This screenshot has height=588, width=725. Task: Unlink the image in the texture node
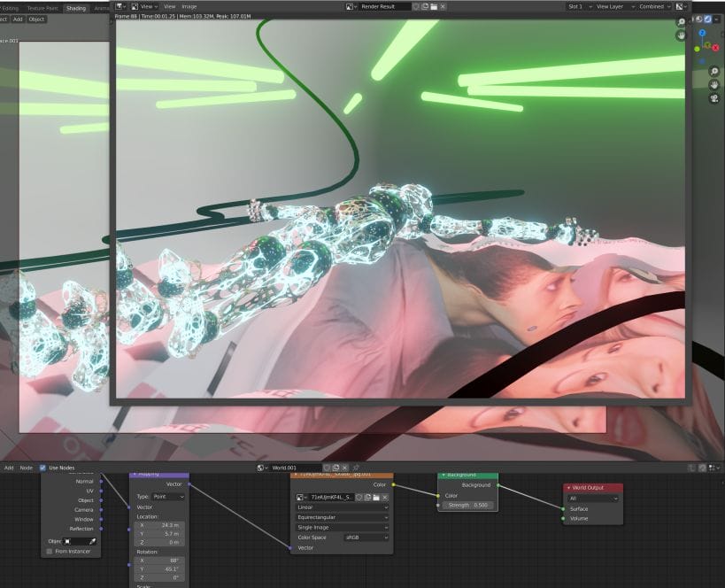click(x=385, y=498)
